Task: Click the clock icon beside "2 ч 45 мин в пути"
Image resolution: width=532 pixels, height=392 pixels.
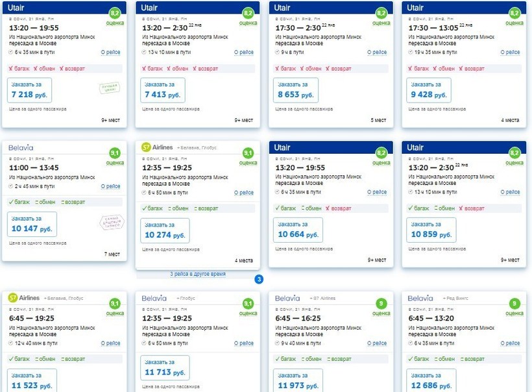Action: [x=11, y=186]
